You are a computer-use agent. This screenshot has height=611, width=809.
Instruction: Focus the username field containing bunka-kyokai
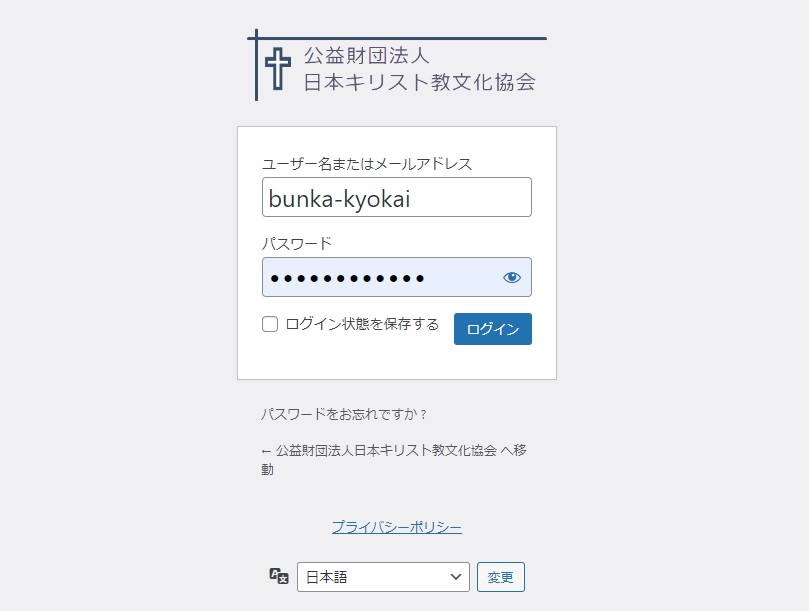click(396, 198)
